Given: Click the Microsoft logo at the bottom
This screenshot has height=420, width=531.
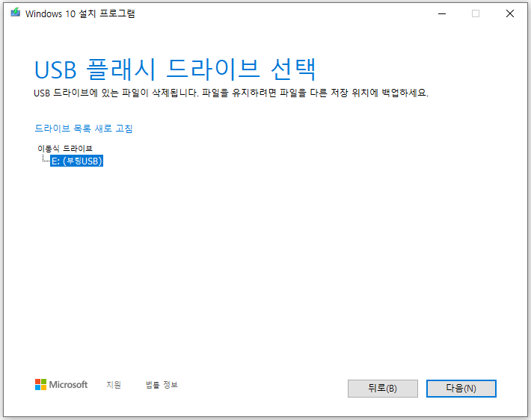Looking at the screenshot, I should 61,384.
